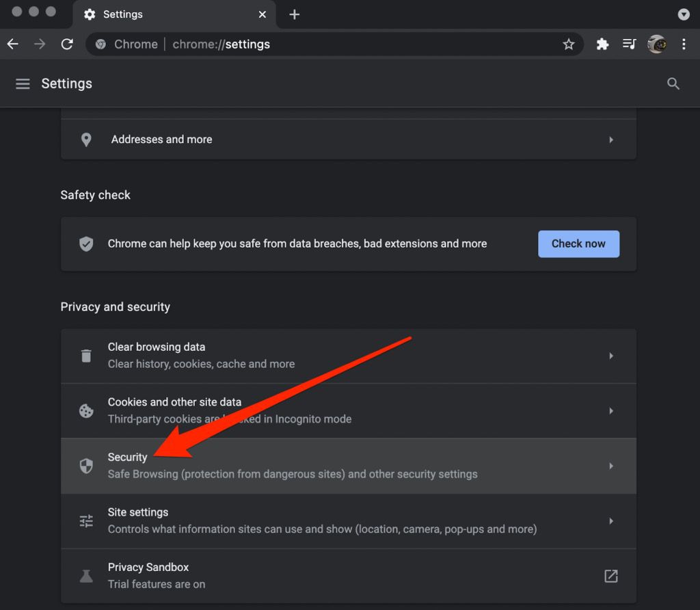Go back using the browser back arrow
The width and height of the screenshot is (700, 610).
[x=13, y=44]
